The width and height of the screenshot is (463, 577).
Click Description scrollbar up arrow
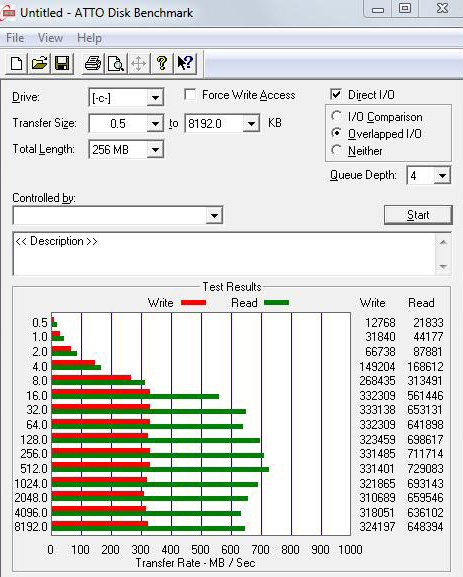pyautogui.click(x=443, y=242)
